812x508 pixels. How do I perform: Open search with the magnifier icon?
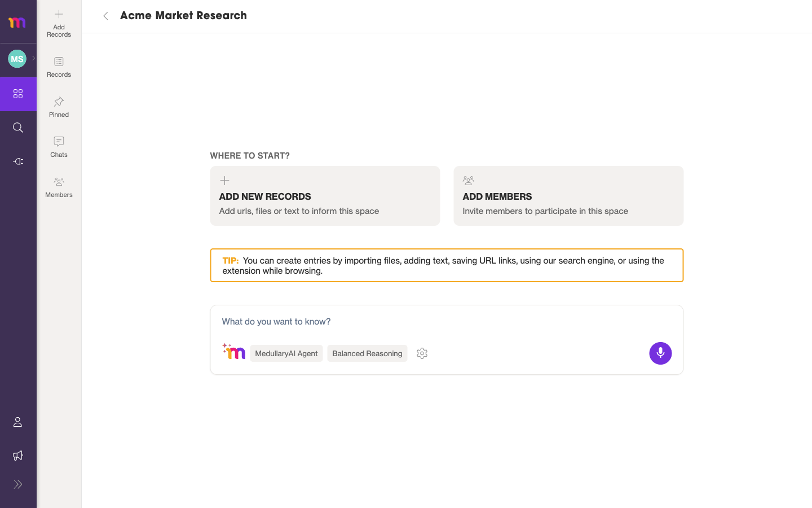(x=18, y=128)
